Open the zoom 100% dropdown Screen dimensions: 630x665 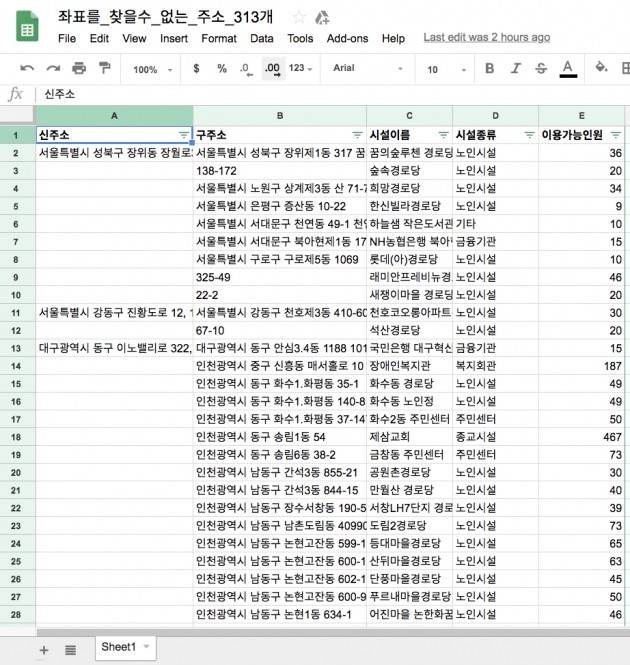(152, 69)
